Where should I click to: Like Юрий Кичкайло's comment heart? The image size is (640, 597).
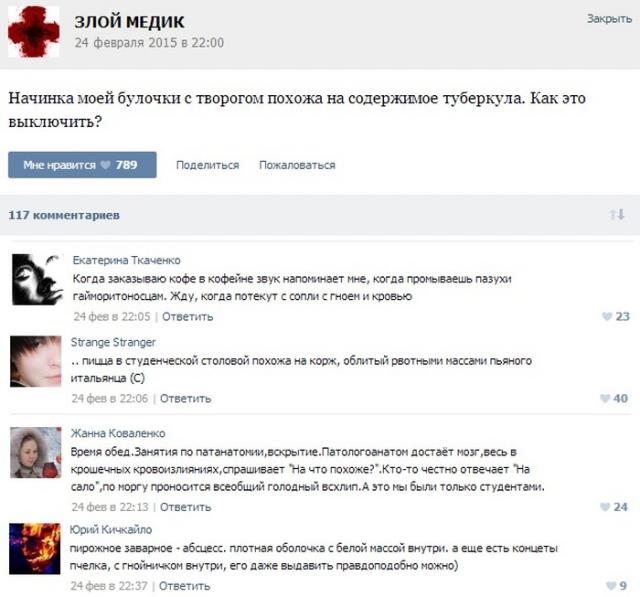(611, 586)
